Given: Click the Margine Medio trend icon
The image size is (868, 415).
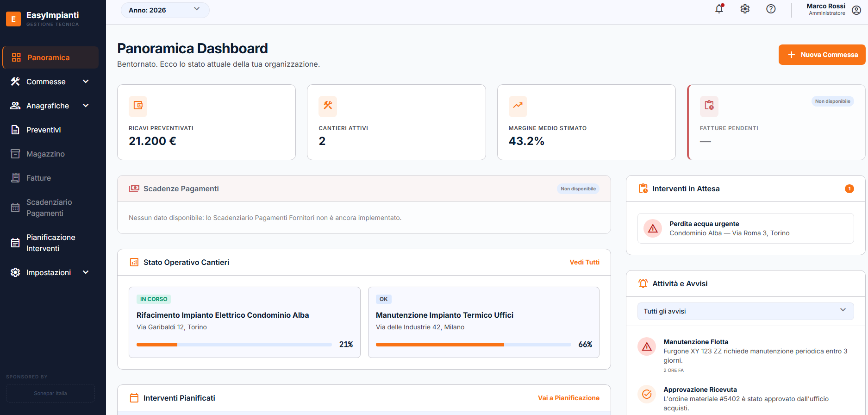Looking at the screenshot, I should (x=518, y=106).
